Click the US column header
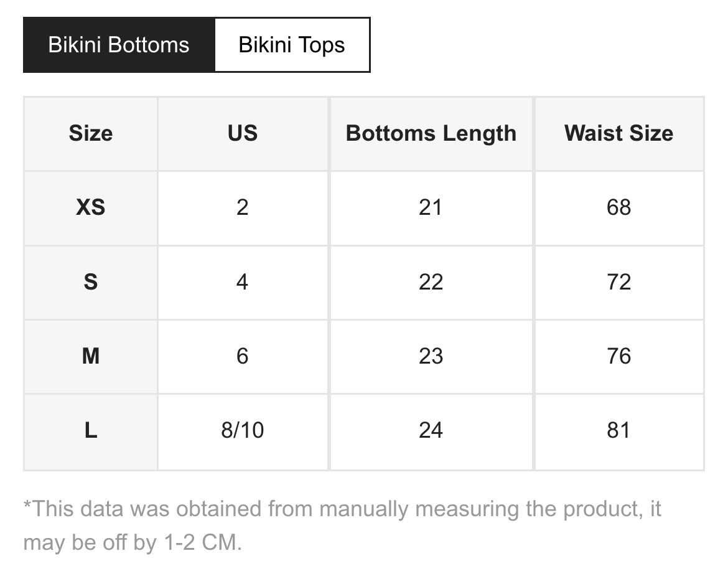Screen dimensions: 728x566 click(243, 133)
